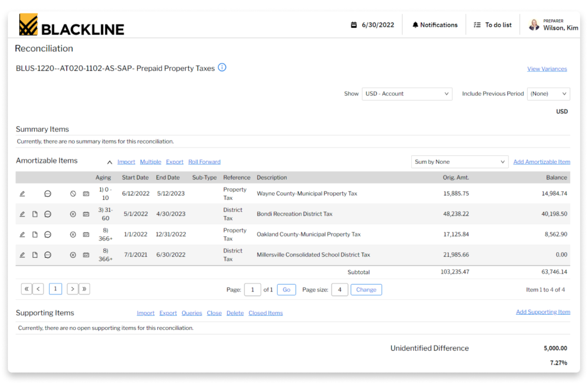Click Export link under Supporting Items
The width and height of the screenshot is (588, 392).
coord(168,313)
